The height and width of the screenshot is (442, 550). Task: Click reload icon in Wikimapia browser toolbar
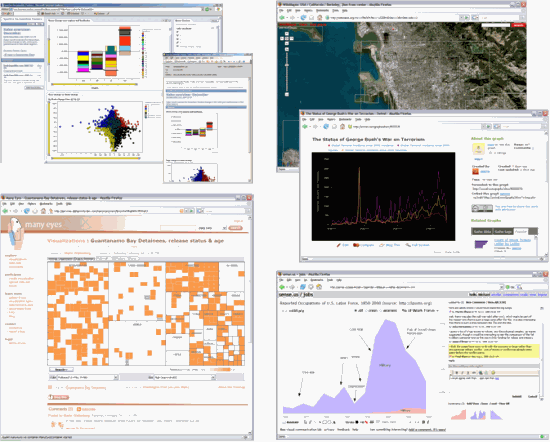(303, 17)
